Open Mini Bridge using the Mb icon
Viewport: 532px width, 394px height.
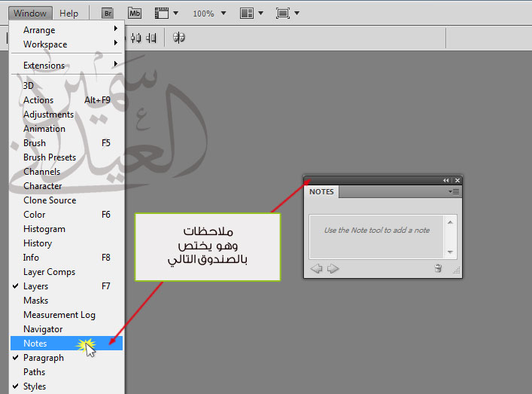click(x=135, y=14)
